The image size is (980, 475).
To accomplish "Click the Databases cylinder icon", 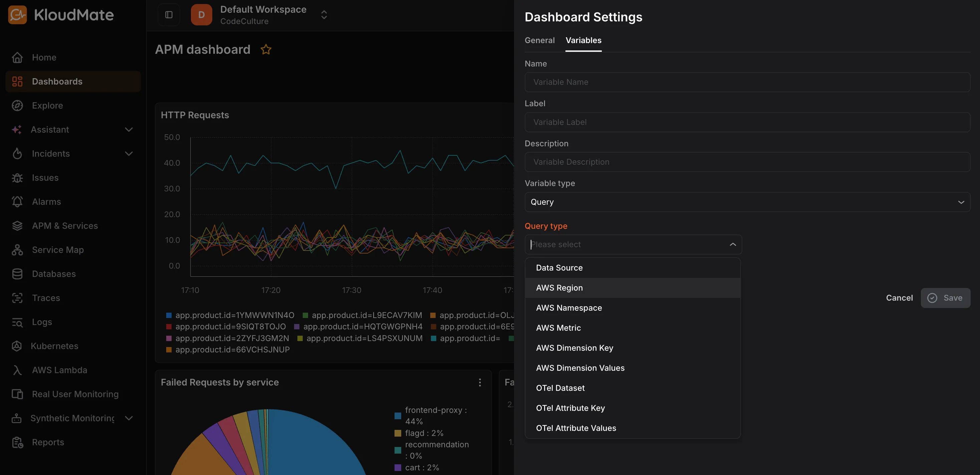I will (17, 274).
